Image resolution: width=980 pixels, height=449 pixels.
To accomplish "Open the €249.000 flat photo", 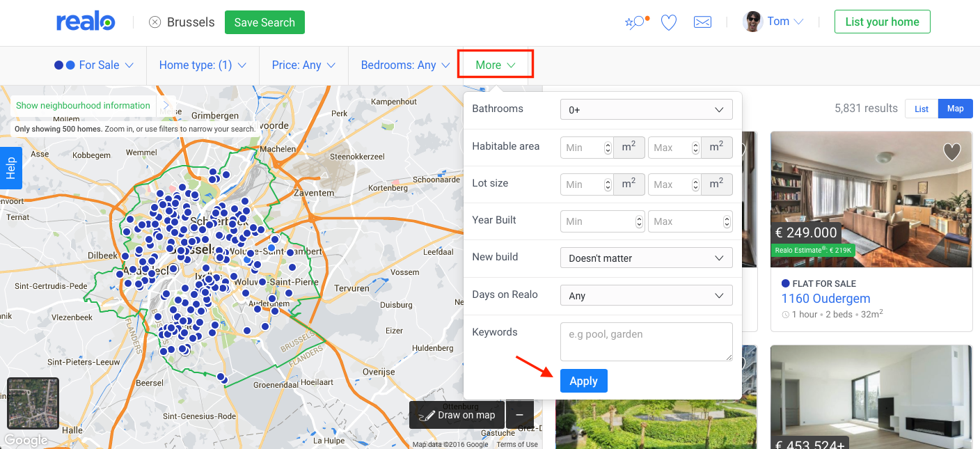I will point(871,199).
